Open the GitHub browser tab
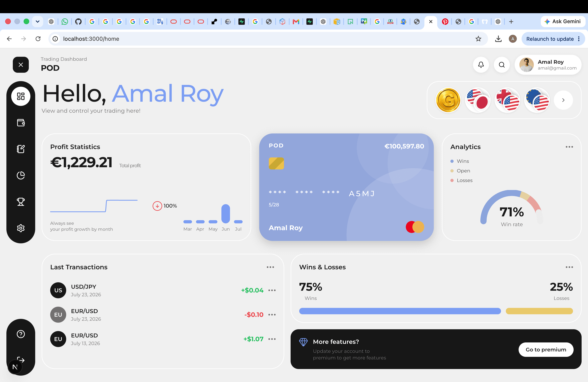The image size is (588, 382). tap(78, 21)
